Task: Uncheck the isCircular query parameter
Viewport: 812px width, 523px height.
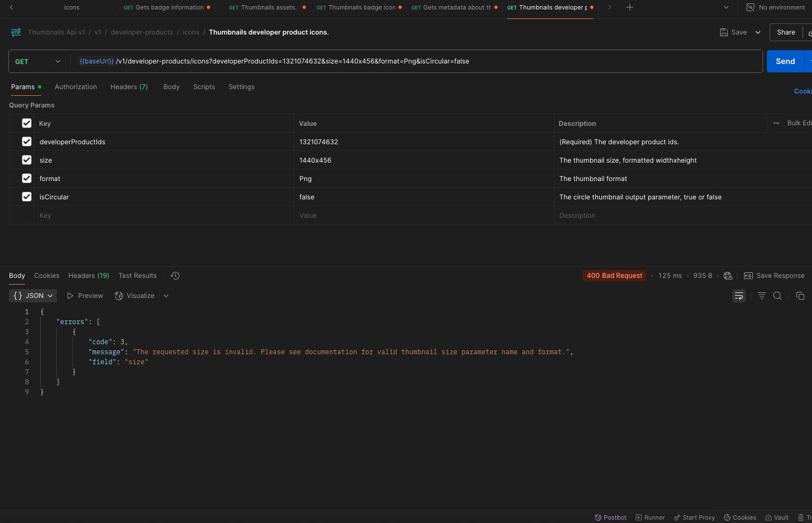Action: click(x=26, y=196)
